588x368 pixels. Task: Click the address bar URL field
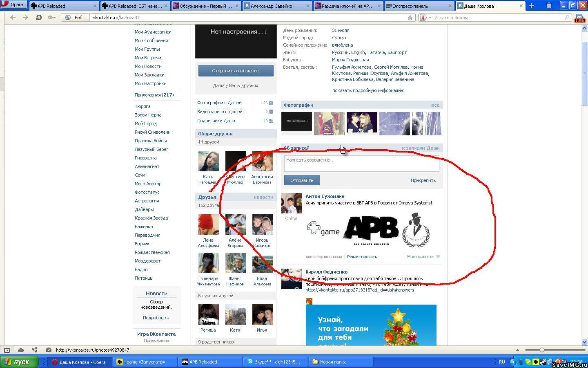click(247, 18)
